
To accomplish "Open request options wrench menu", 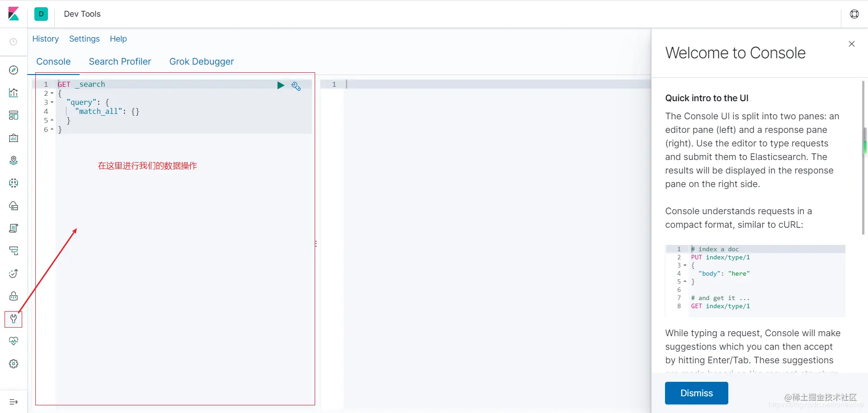I will click(x=296, y=86).
